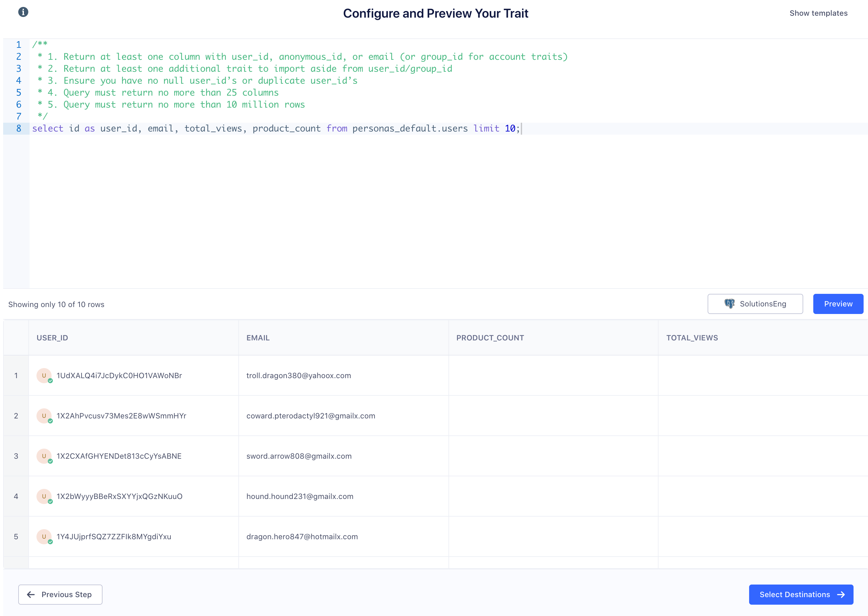Click the right arrow icon on Select Destinations
868x616 pixels.
[841, 594]
